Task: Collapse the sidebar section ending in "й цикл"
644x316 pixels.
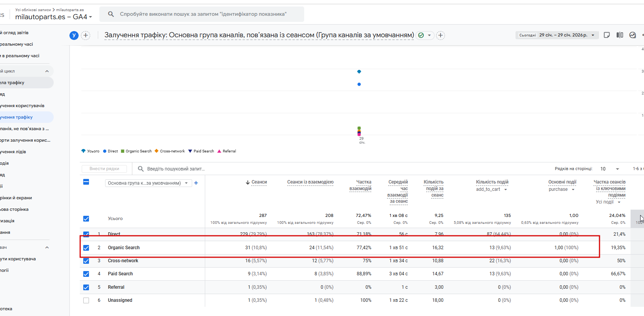Action: click(47, 71)
